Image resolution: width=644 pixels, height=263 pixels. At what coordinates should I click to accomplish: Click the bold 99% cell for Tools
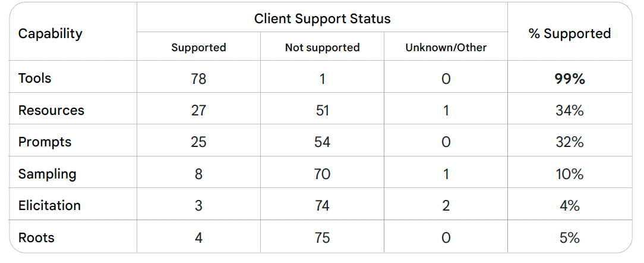pyautogui.click(x=569, y=79)
